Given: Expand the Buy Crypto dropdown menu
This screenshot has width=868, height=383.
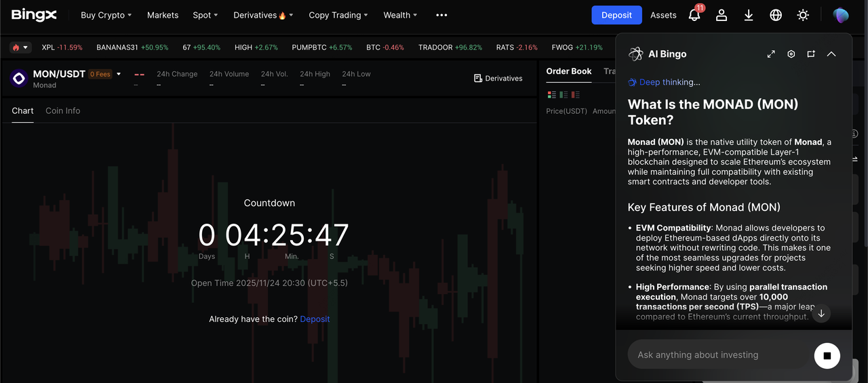Looking at the screenshot, I should tap(106, 15).
